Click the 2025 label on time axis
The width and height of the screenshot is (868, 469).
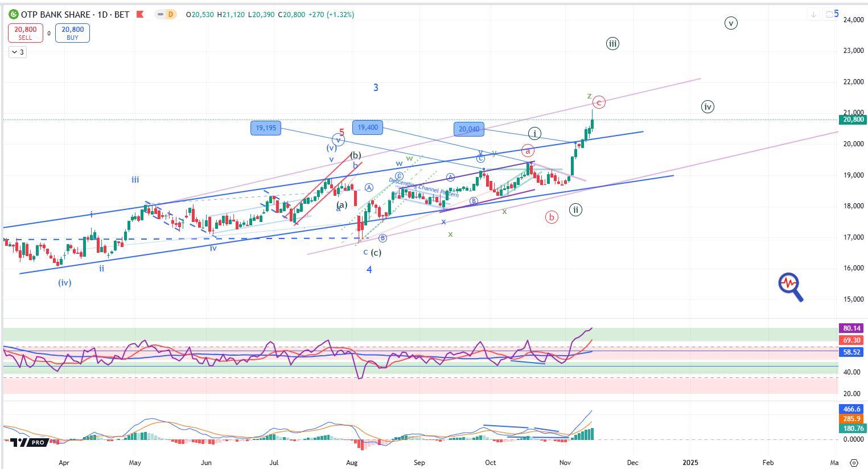point(690,463)
